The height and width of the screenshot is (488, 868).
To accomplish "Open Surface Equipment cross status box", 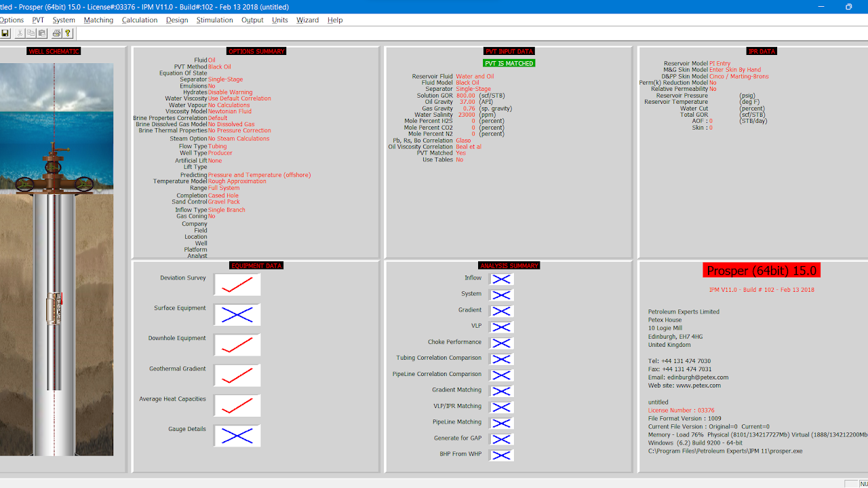I will click(237, 314).
